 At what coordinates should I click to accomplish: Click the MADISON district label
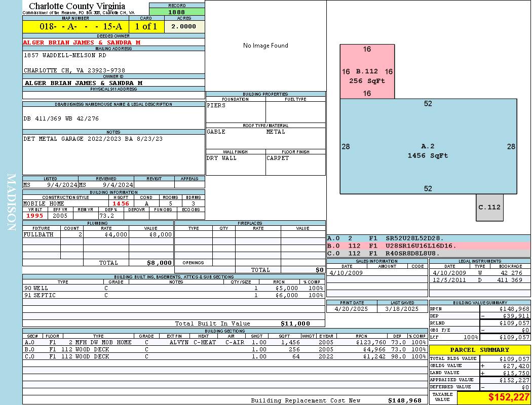(11, 202)
